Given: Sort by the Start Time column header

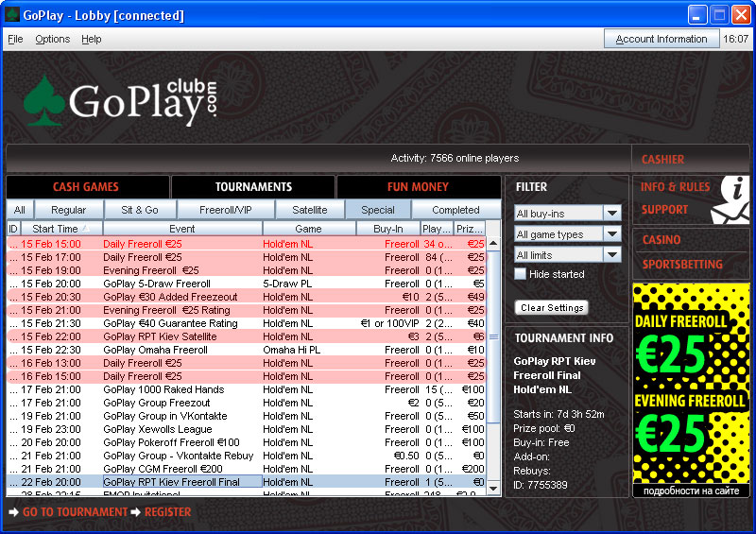Looking at the screenshot, I should pyautogui.click(x=60, y=229).
